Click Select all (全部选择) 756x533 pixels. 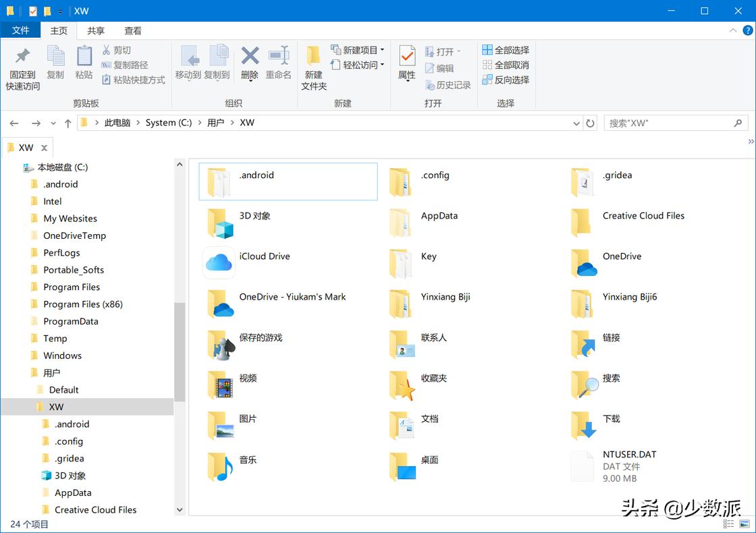click(506, 50)
